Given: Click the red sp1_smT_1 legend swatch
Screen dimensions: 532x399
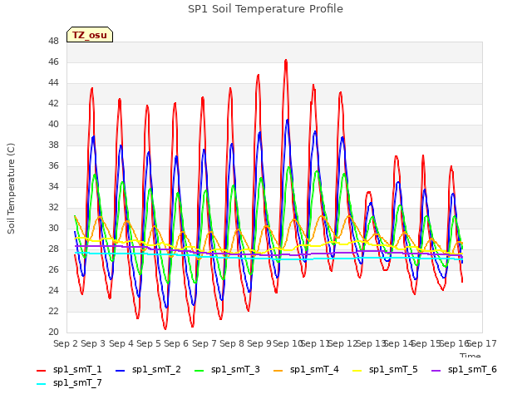Looking at the screenshot, I should pos(41,371).
